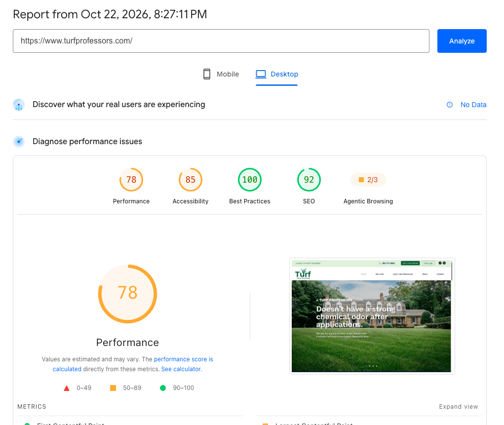Select the Desktop tab
Image resolution: width=504 pixels, height=425 pixels.
[x=277, y=74]
